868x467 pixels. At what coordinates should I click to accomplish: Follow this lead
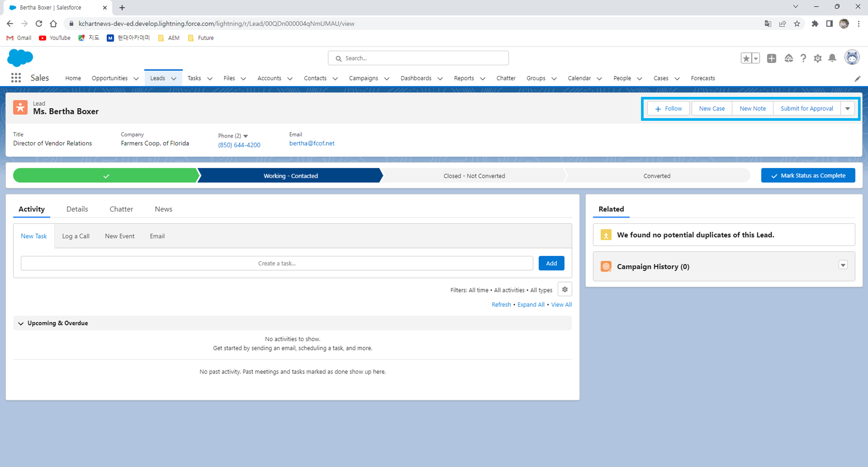668,109
